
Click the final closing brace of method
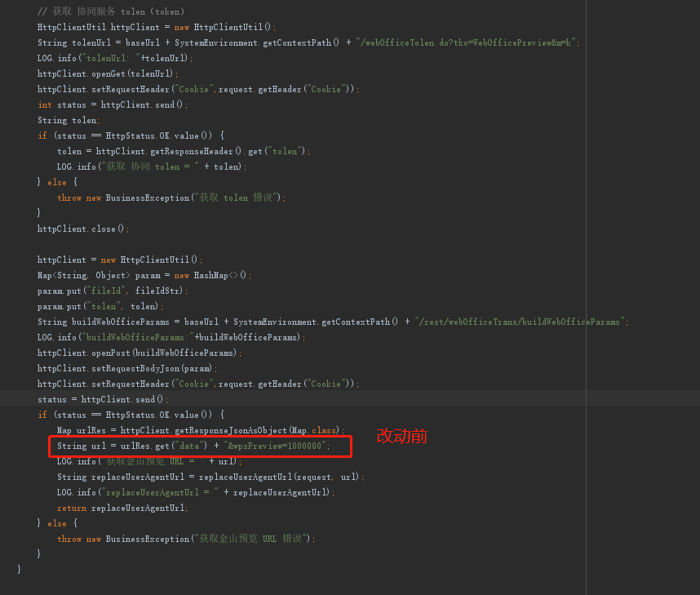tap(19, 569)
